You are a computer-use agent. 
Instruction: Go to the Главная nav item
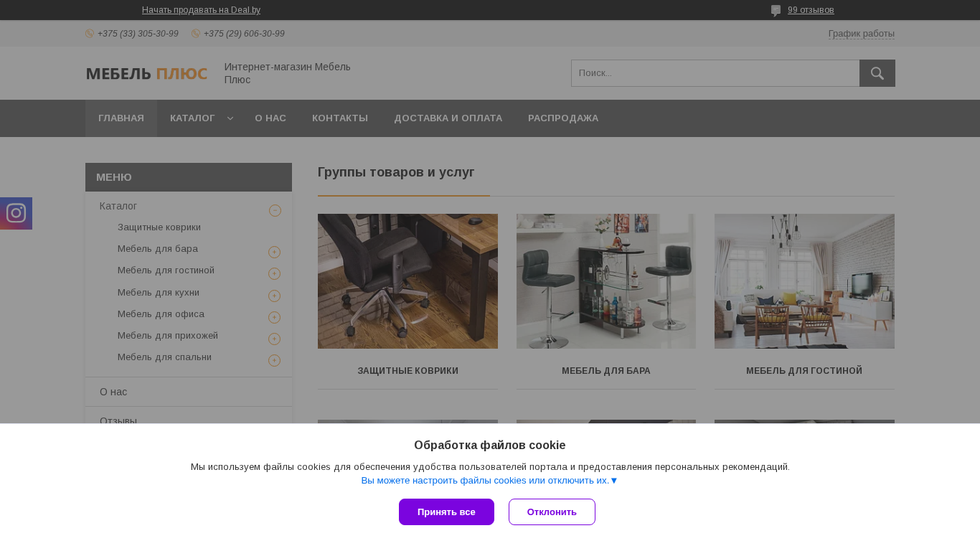pyautogui.click(x=121, y=118)
